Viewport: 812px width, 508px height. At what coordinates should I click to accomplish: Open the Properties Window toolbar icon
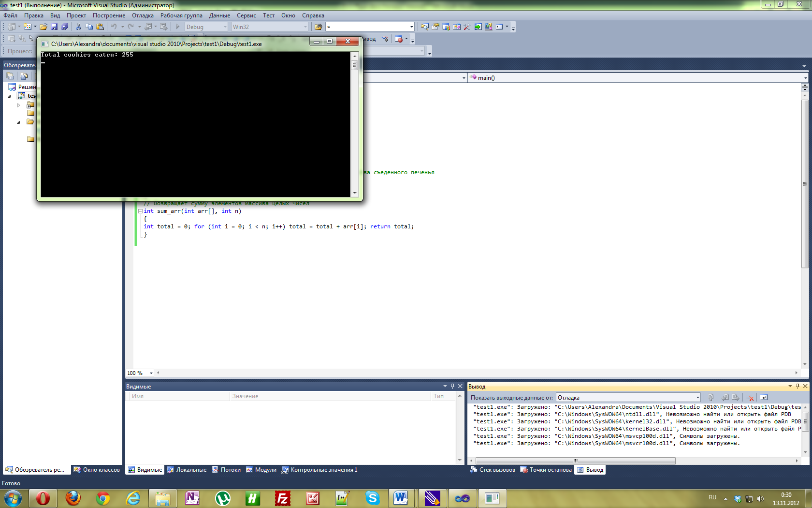point(435,27)
